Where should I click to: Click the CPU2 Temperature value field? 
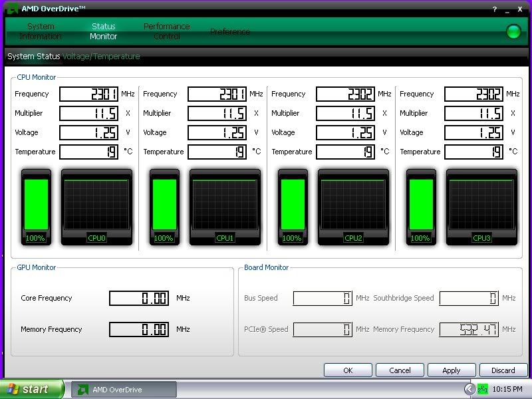[x=345, y=152]
